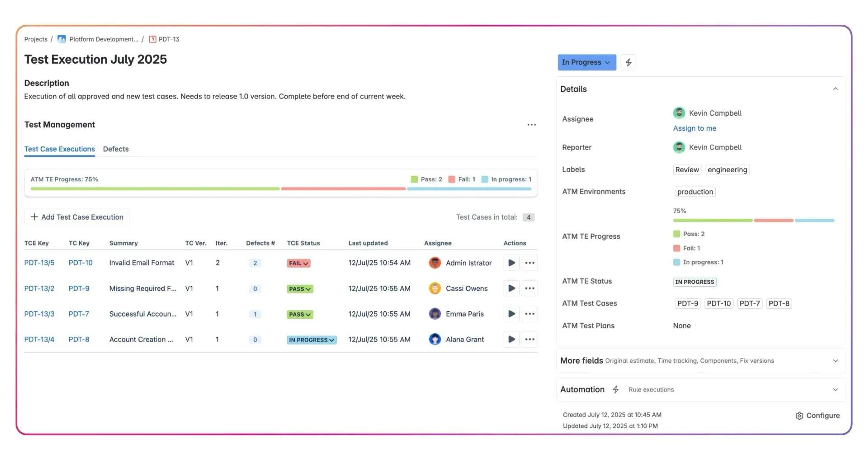
Task: Open IN PROGRESS status dropdown for PDT-13/4
Action: [311, 340]
